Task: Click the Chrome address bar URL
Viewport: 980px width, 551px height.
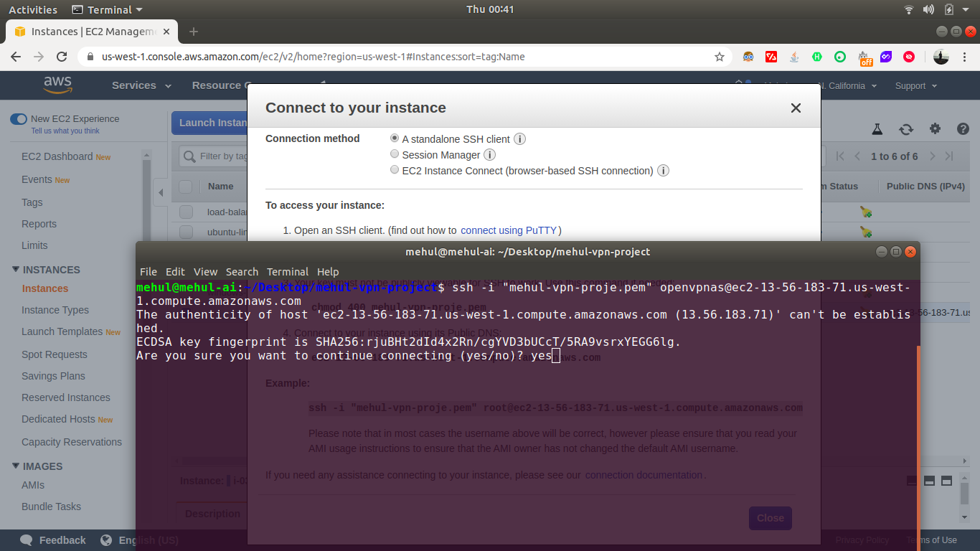Action: pos(313,57)
